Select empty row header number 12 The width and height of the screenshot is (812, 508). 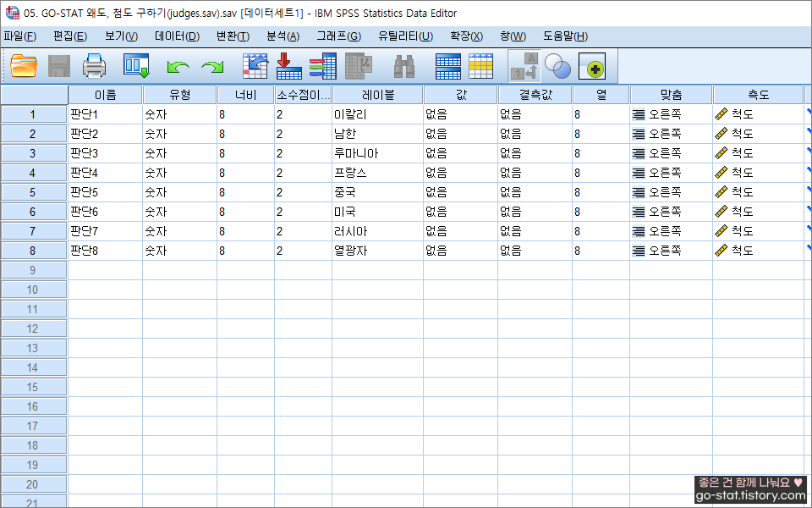34,329
